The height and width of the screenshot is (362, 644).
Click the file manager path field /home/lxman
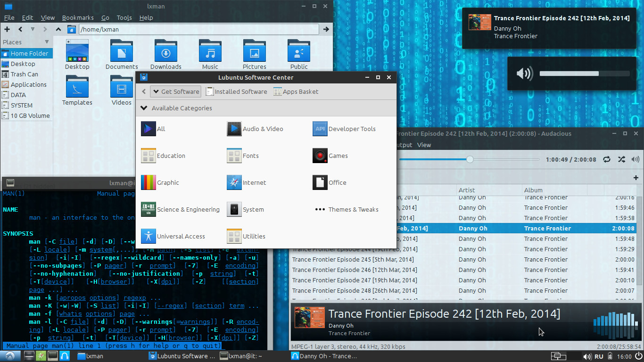(x=199, y=29)
